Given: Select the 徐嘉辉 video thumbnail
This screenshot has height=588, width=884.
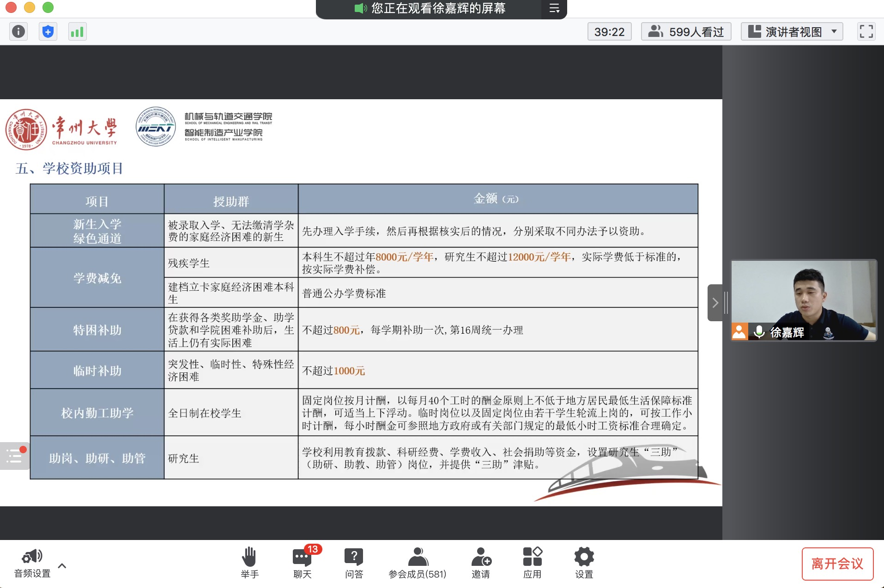Looking at the screenshot, I should pyautogui.click(x=803, y=300).
